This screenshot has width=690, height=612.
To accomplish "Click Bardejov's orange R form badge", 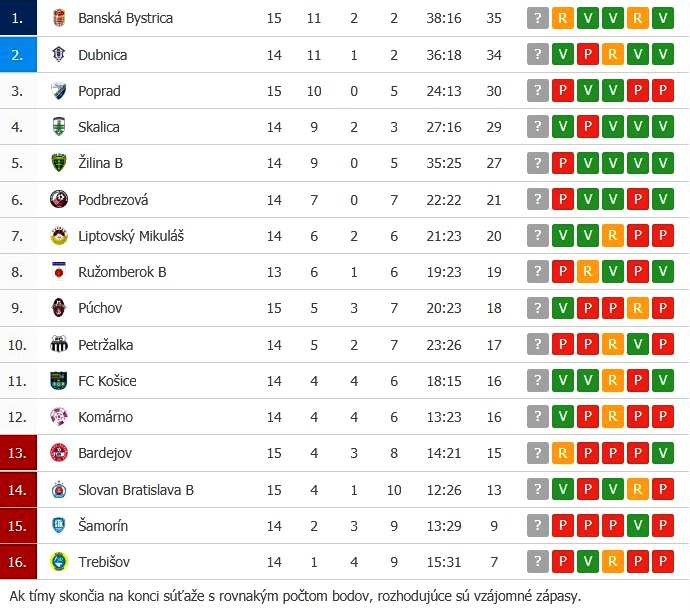I will pyautogui.click(x=563, y=453).
